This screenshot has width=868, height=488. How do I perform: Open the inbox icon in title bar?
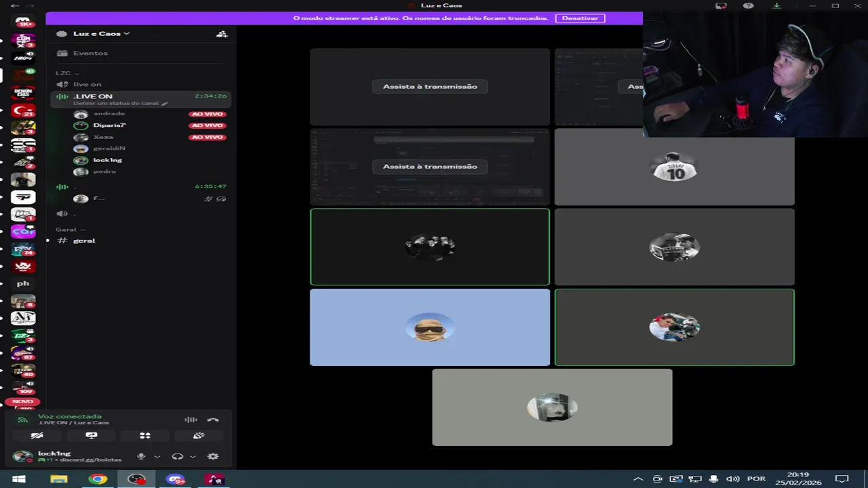point(721,5)
